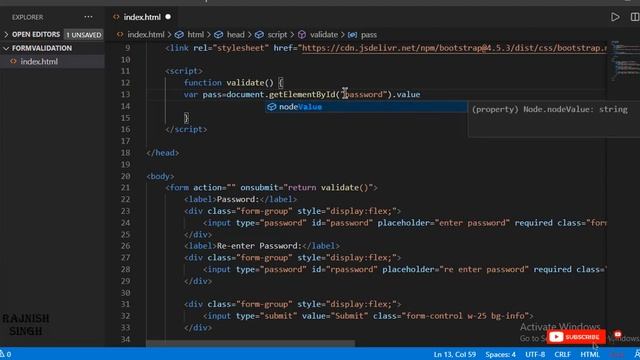This screenshot has height=360, width=640.
Task: Click the 1 UNSAVED badge
Action: [x=84, y=35]
